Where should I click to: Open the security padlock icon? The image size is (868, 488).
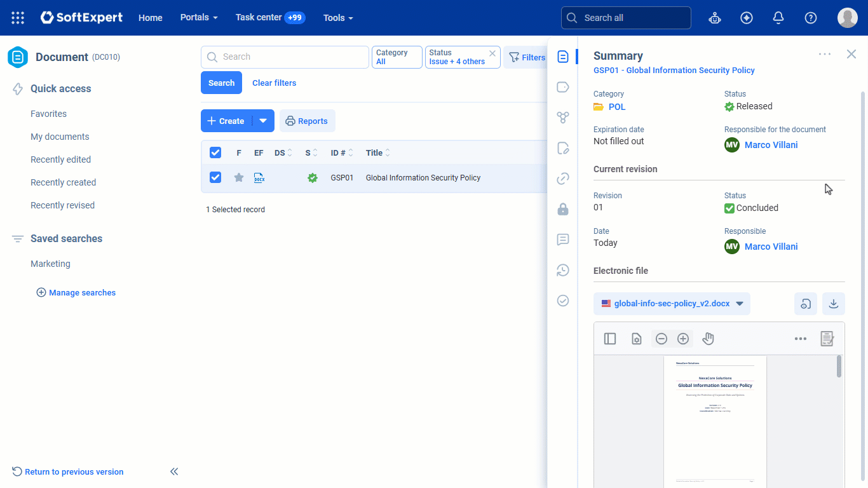(x=562, y=209)
